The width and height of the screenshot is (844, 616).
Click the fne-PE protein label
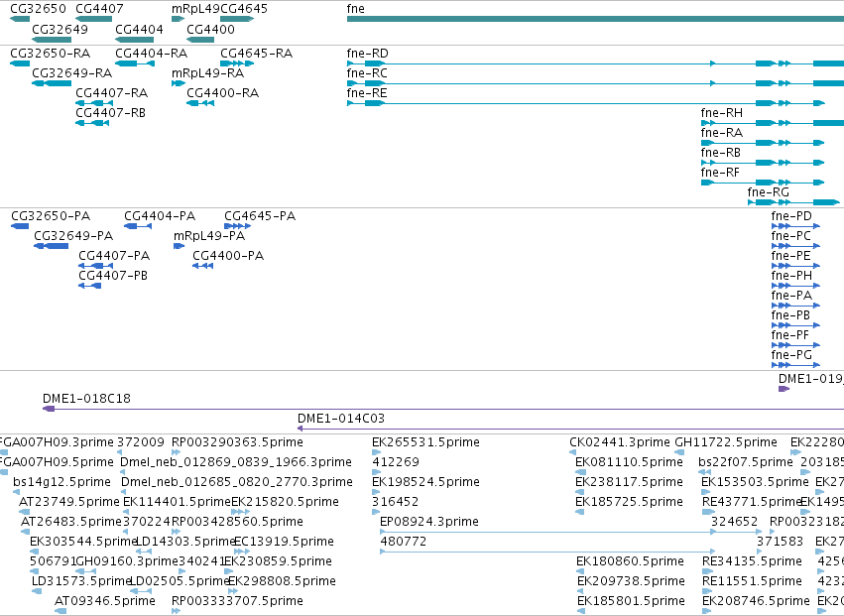tap(790, 256)
